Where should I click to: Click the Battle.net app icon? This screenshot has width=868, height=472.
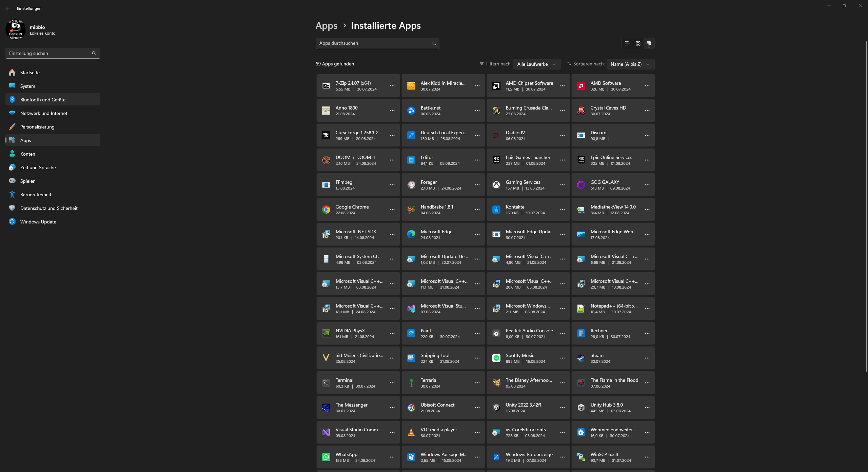(x=411, y=111)
